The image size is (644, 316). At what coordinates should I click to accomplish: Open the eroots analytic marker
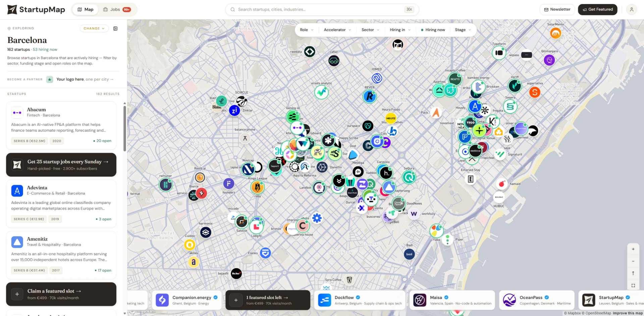pos(321,92)
